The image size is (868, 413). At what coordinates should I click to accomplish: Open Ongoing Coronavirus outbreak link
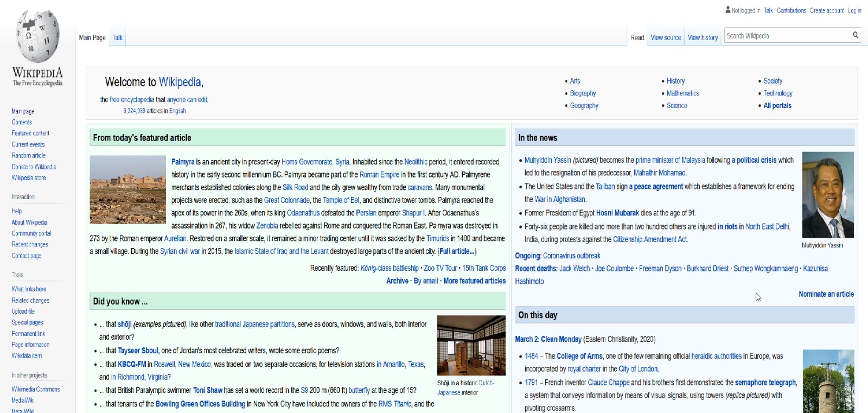tap(571, 256)
